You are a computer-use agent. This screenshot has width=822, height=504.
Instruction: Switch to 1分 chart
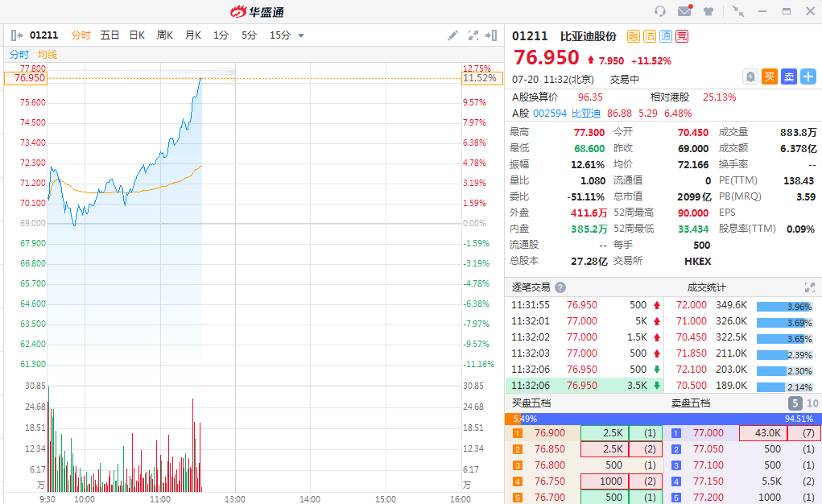pos(221,35)
